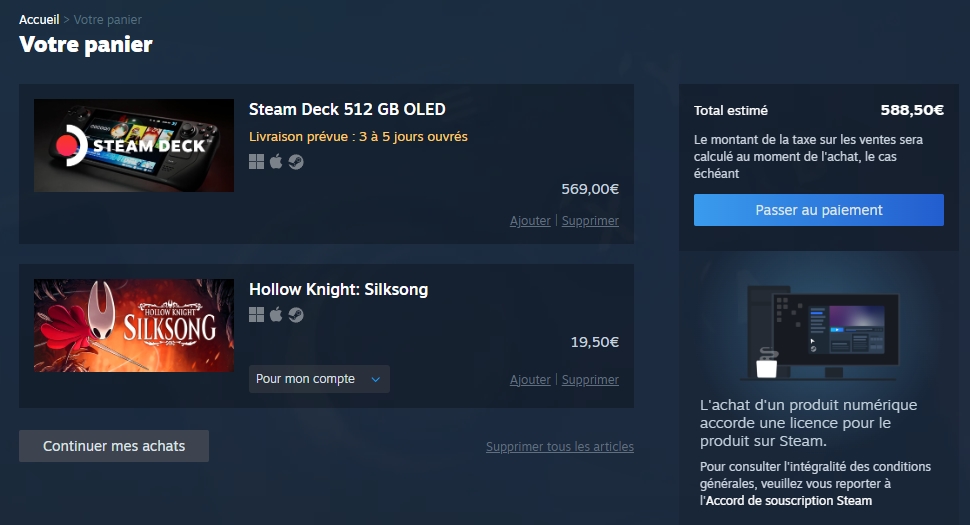Remove the Steam Deck via Supprimer
Image resolution: width=970 pixels, height=525 pixels.
[590, 221]
